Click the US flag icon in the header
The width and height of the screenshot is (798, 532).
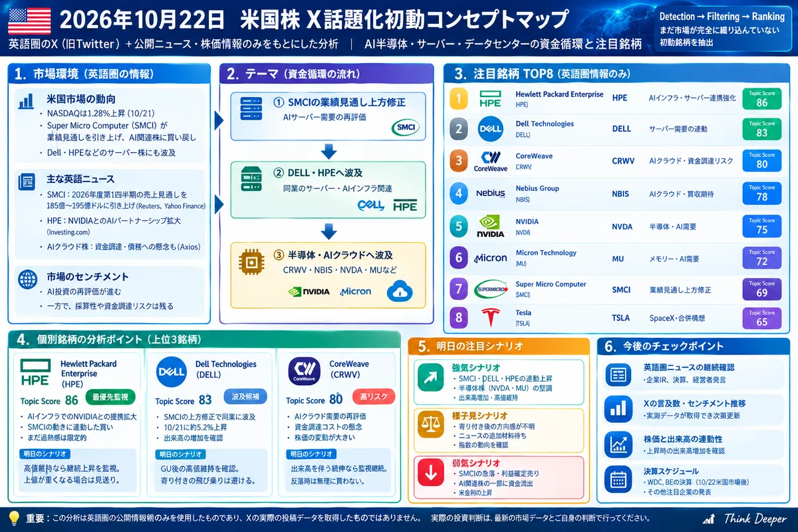pyautogui.click(x=29, y=21)
